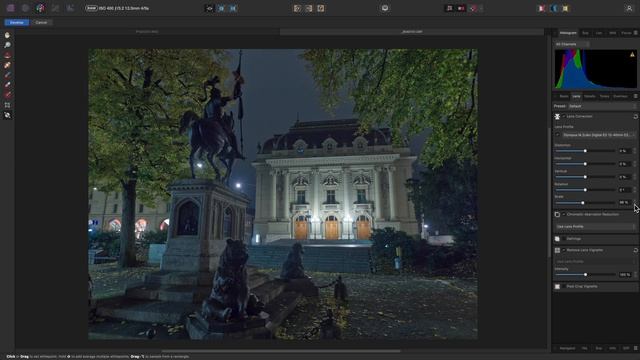Select the Red Eye Removal tool
The width and height of the screenshot is (640, 360).
7,55
